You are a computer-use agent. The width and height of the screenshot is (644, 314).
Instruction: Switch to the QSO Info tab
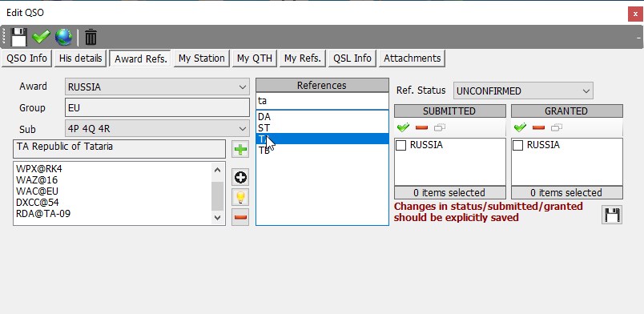click(26, 58)
